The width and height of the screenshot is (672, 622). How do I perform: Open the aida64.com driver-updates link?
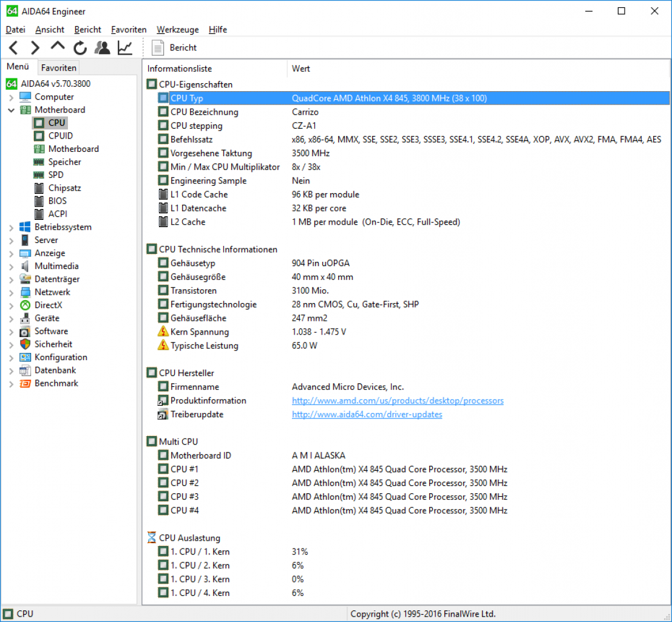tap(367, 414)
